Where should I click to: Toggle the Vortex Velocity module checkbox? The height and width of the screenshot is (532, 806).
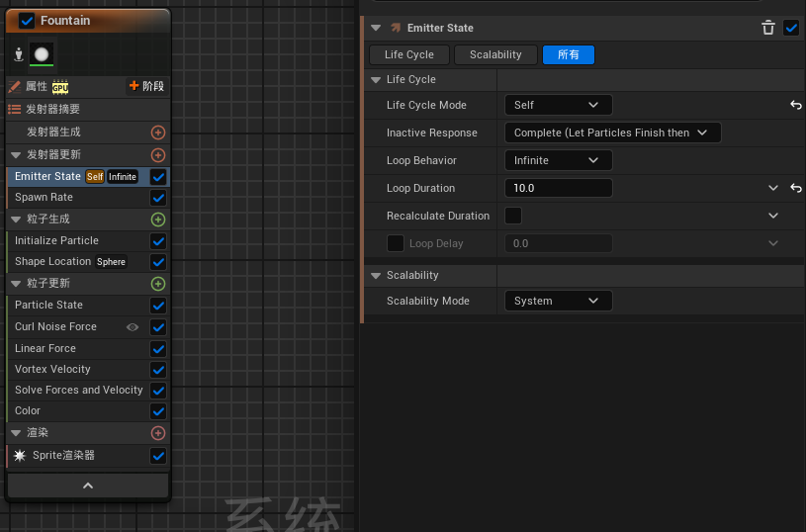158,370
